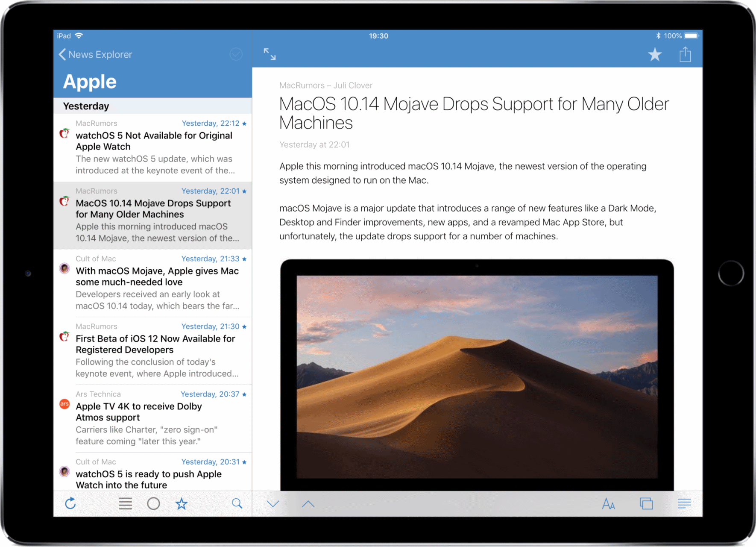
Task: Open With macOS Mojave, Apple gives Mac article
Action: point(152,283)
